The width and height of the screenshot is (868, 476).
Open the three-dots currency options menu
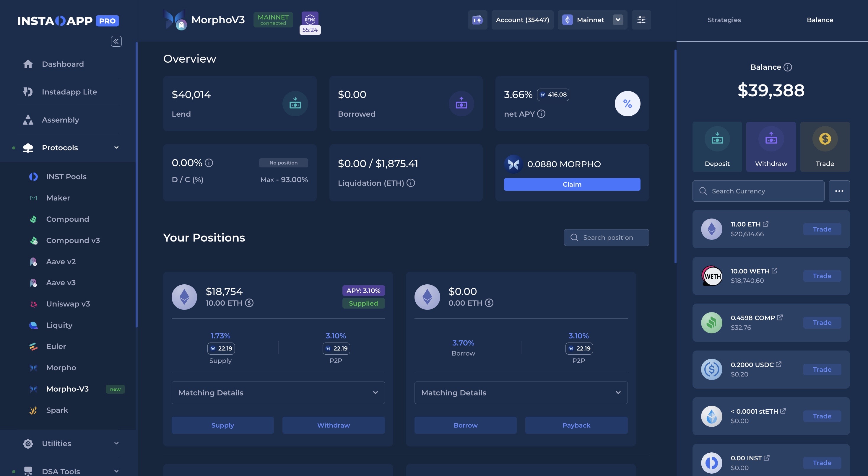click(x=839, y=191)
